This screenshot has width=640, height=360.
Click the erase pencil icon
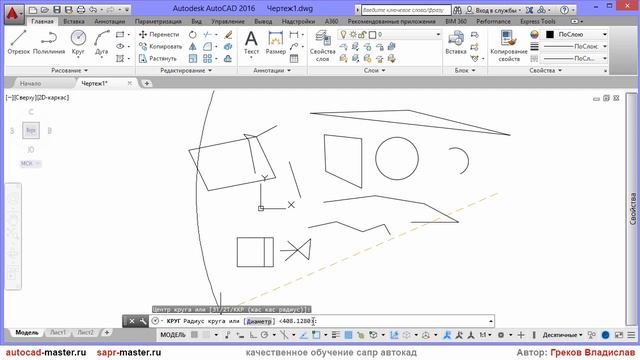(x=228, y=35)
